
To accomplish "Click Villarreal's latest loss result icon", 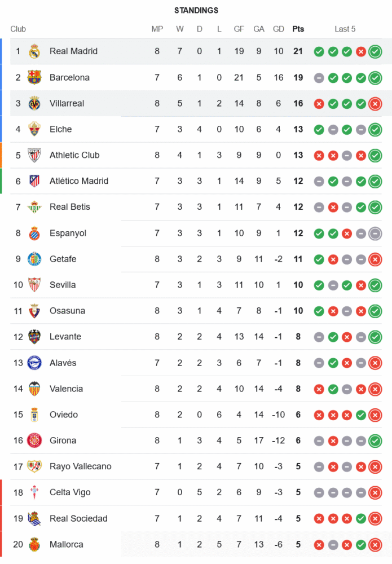I will click(x=375, y=104).
